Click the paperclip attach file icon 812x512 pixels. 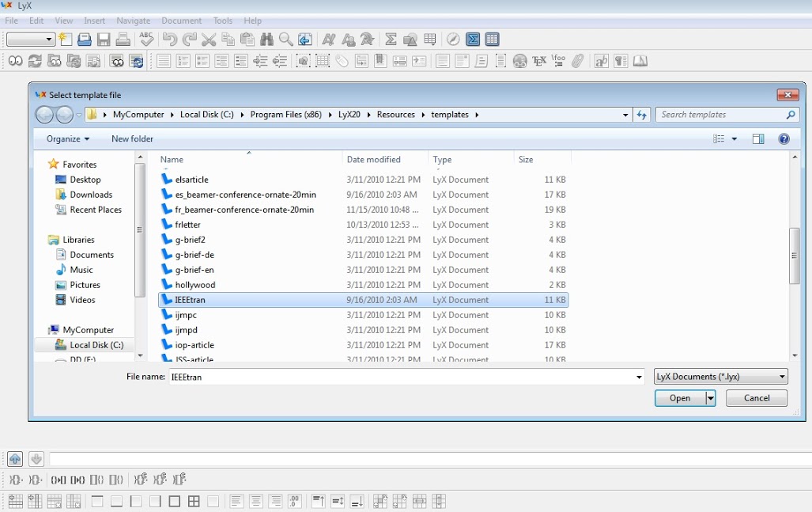[578, 61]
